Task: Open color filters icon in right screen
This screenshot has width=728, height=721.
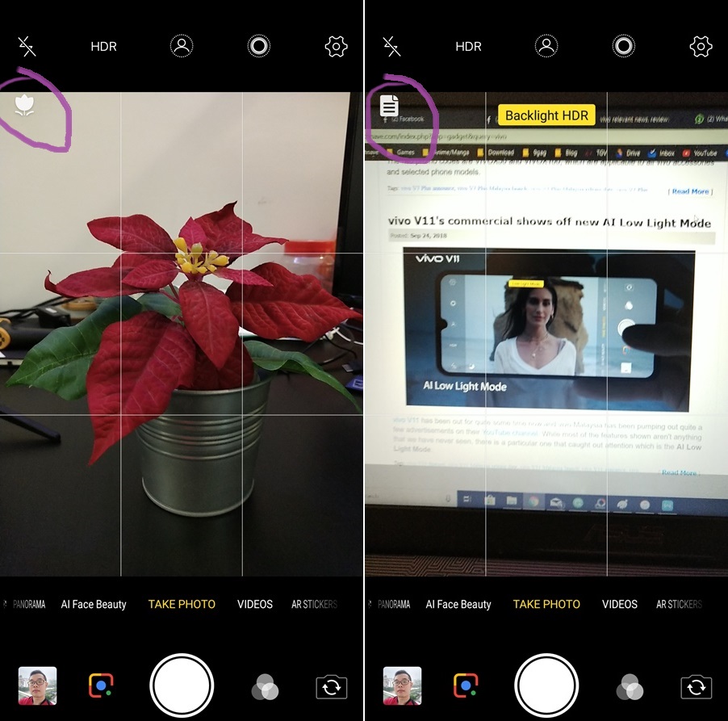Action: tap(630, 686)
